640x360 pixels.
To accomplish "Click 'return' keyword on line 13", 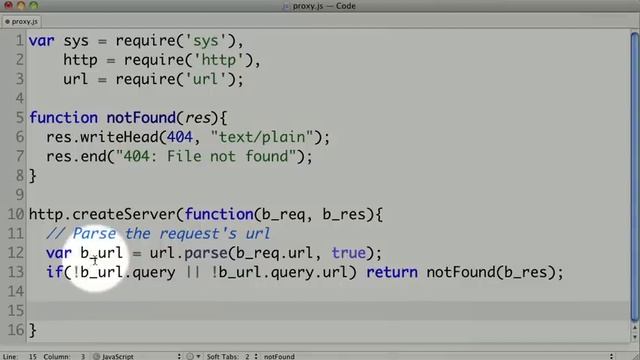I will tap(392, 272).
